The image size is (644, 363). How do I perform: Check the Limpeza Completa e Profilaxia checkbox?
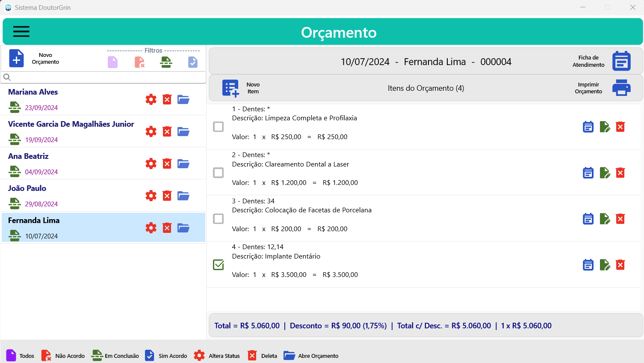218,127
